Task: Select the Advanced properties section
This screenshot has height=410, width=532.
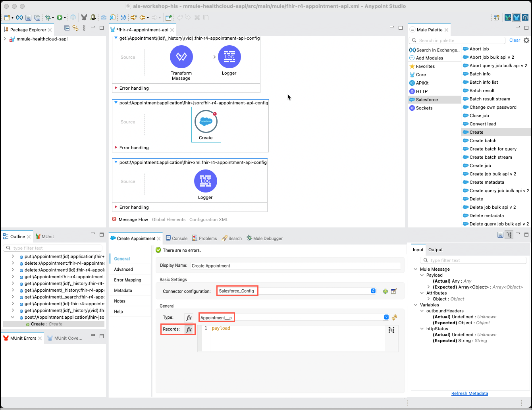Action: click(x=123, y=269)
